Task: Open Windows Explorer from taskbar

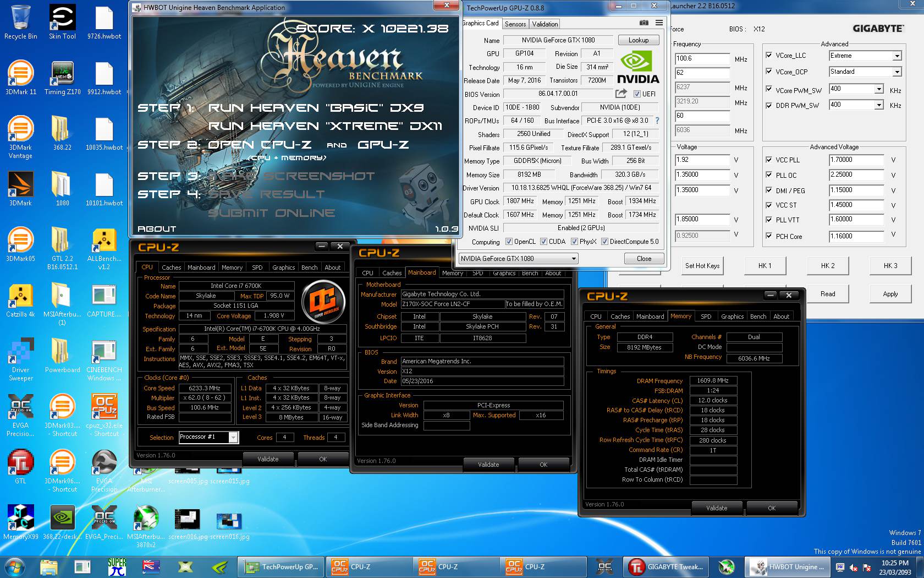Action: (x=49, y=567)
